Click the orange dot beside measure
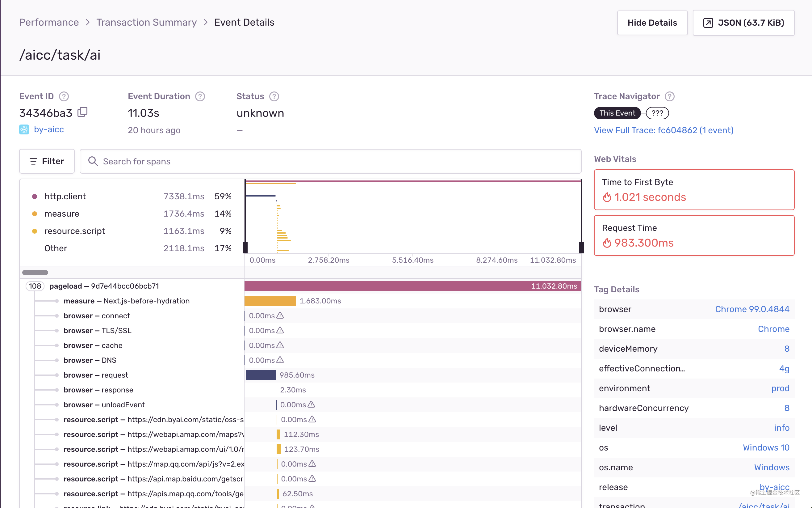This screenshot has width=812, height=508. pyautogui.click(x=35, y=214)
